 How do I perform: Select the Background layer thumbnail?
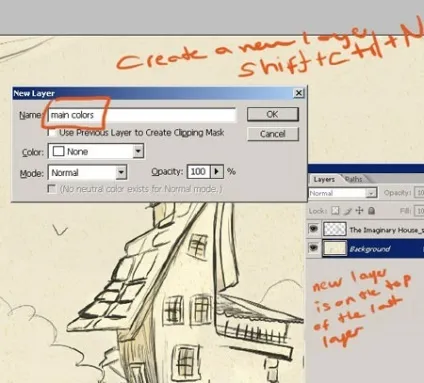tap(335, 249)
